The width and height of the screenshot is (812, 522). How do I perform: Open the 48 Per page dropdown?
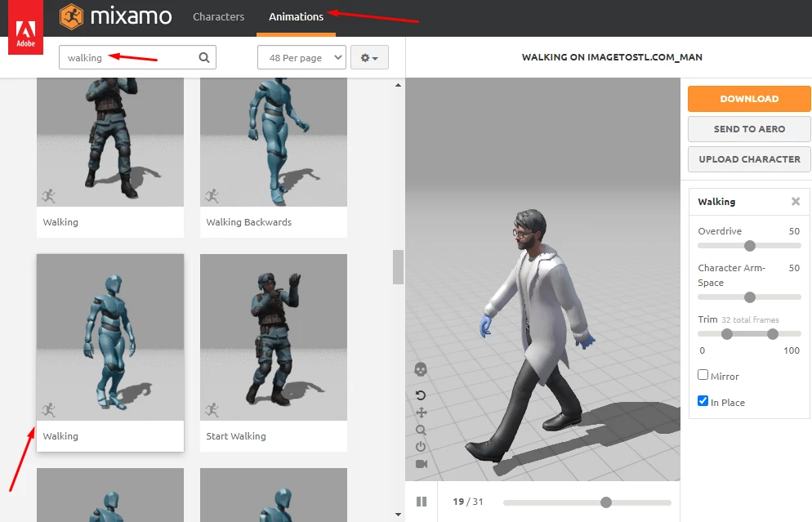pos(301,57)
